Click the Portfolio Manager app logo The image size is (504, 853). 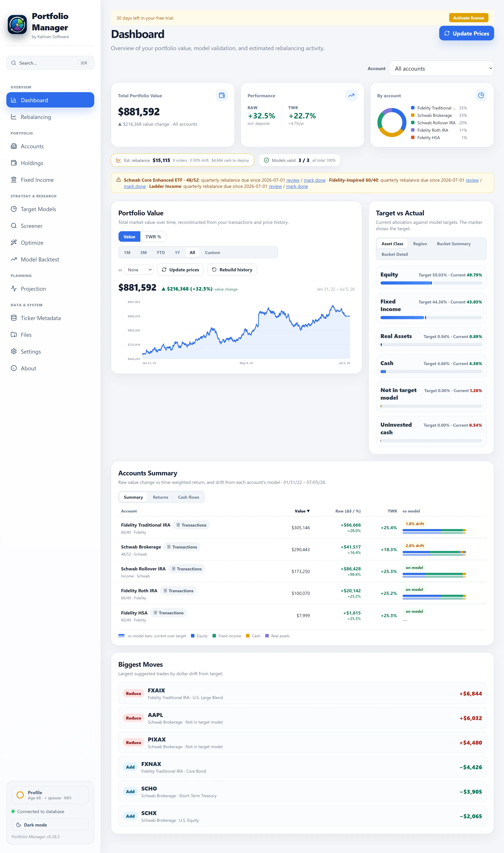pos(17,25)
